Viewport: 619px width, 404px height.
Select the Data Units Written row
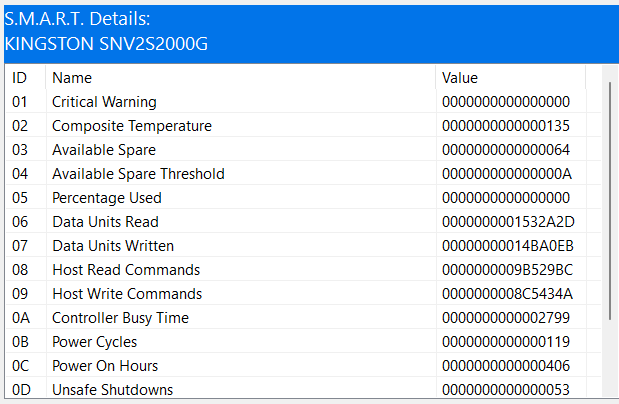tap(303, 246)
